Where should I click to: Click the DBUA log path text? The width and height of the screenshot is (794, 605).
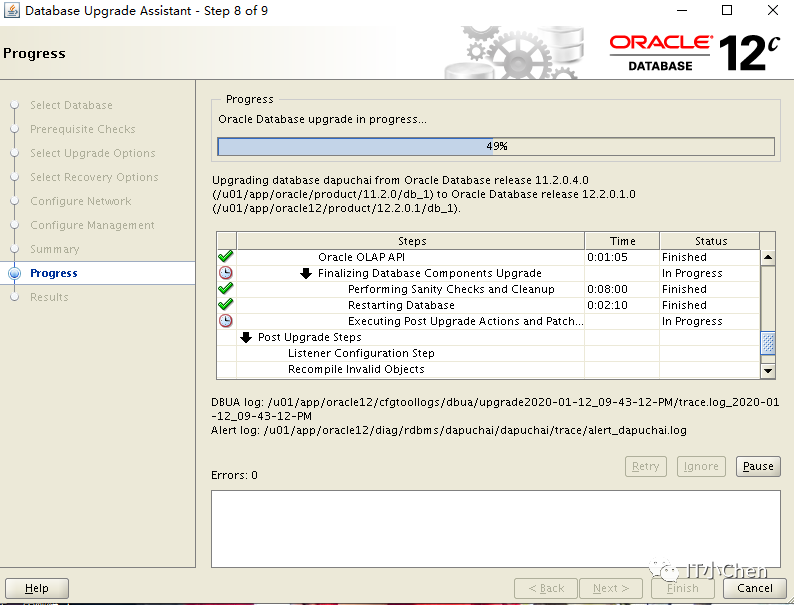[495, 409]
